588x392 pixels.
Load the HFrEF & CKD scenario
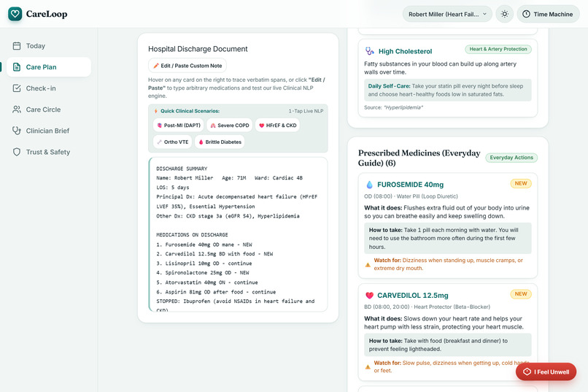277,126
